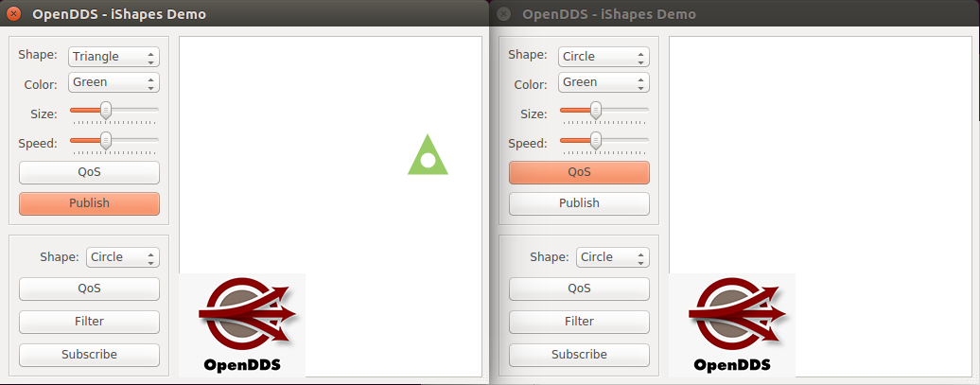The height and width of the screenshot is (385, 980).
Task: Click the Size slider handle in left window
Action: 106,111
